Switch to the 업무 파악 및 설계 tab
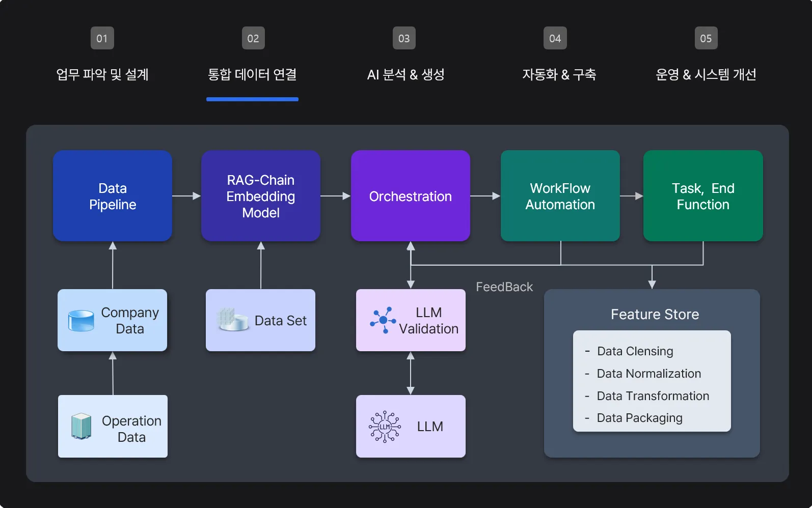Image resolution: width=812 pixels, height=508 pixels. [x=102, y=75]
